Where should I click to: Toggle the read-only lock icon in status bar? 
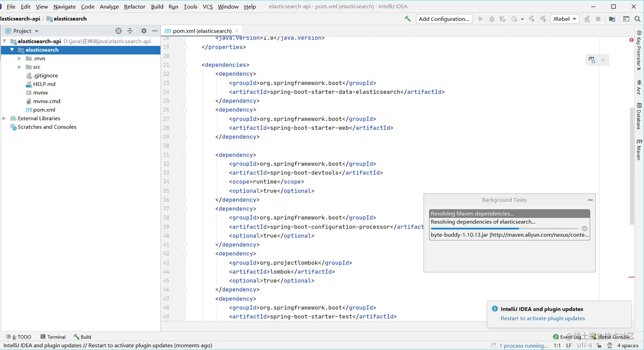(x=599, y=345)
